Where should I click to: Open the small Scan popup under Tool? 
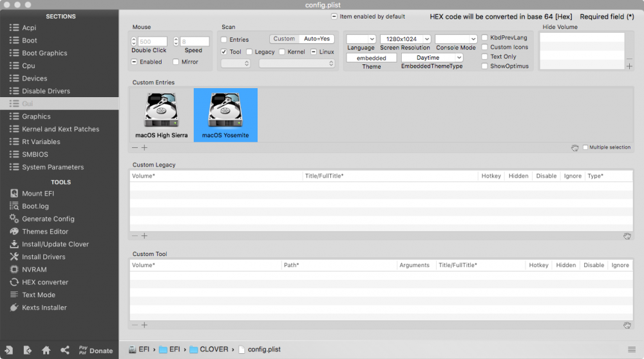tap(235, 63)
